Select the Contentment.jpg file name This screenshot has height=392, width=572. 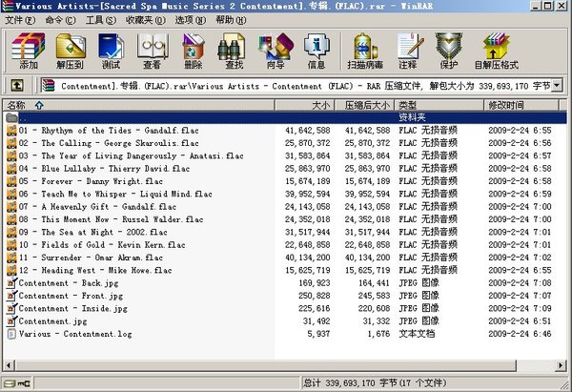(52, 321)
